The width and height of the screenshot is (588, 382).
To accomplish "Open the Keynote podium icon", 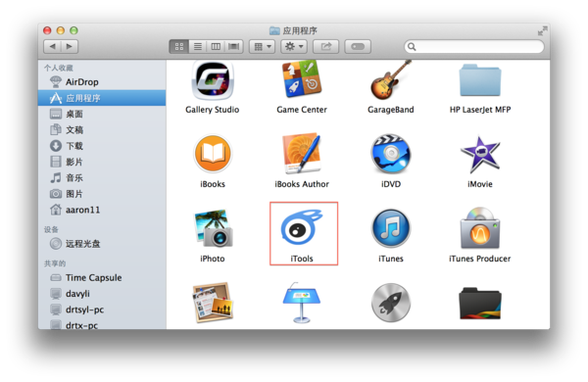I will pyautogui.click(x=302, y=303).
